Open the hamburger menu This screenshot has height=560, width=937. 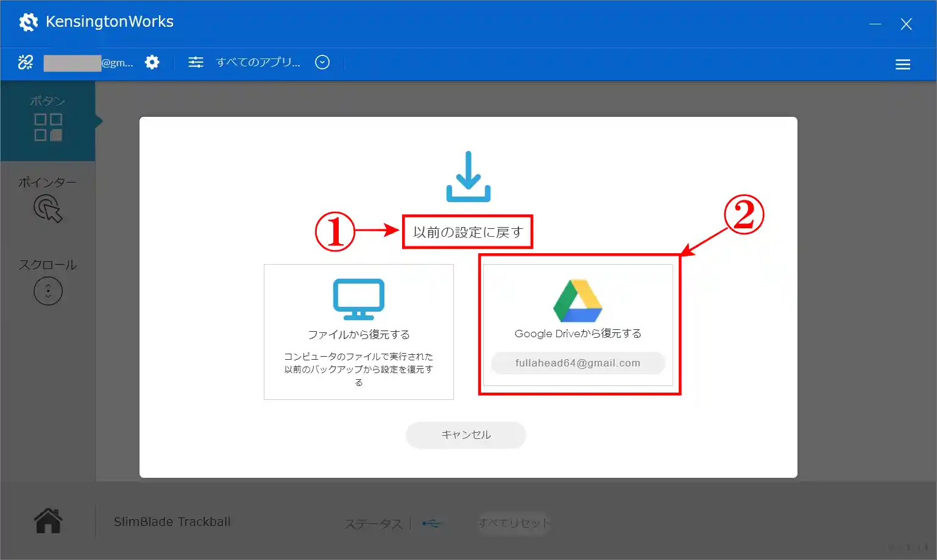tap(903, 65)
